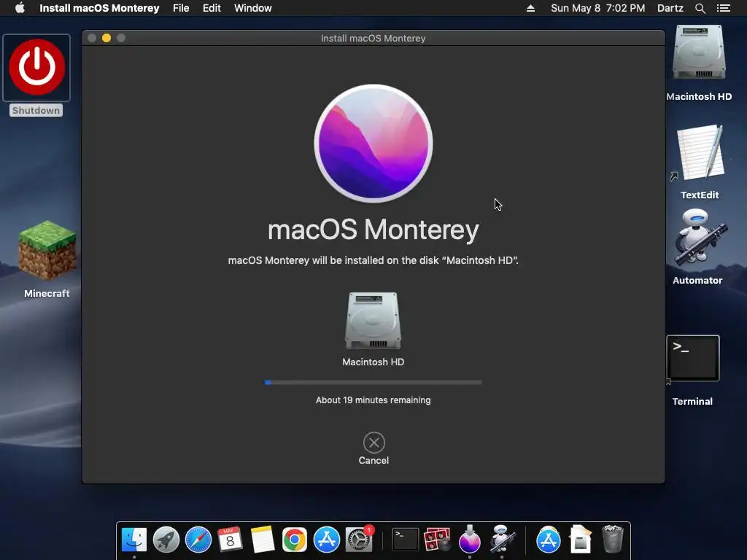This screenshot has height=560, width=747.
Task: Open Notes from the Dock
Action: click(x=263, y=540)
